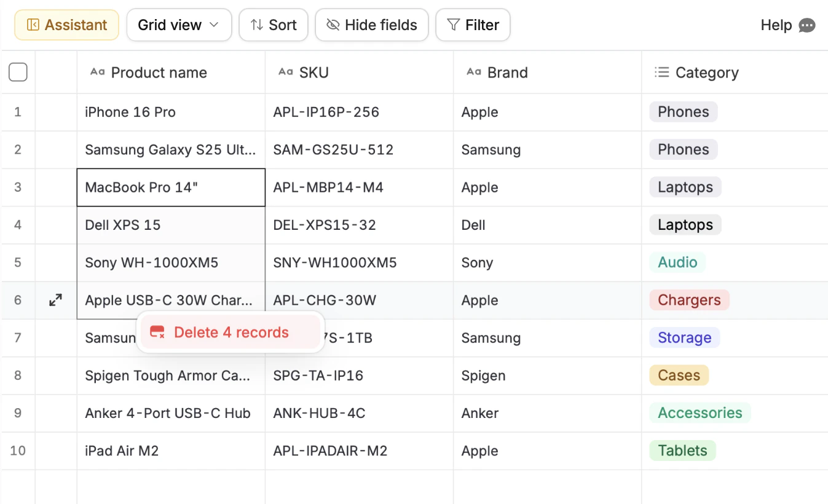Choose Delete 4 records from the context menu

(231, 333)
